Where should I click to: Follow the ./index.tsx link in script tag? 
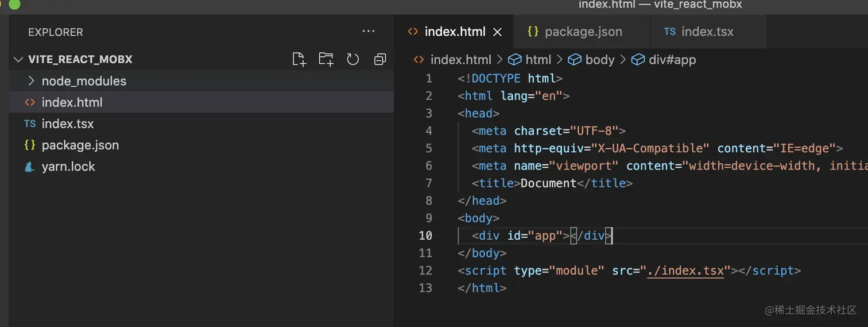click(x=685, y=271)
